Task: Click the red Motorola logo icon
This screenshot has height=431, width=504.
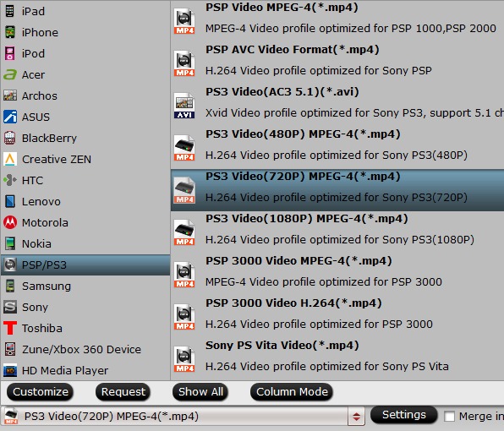Action: coord(10,222)
